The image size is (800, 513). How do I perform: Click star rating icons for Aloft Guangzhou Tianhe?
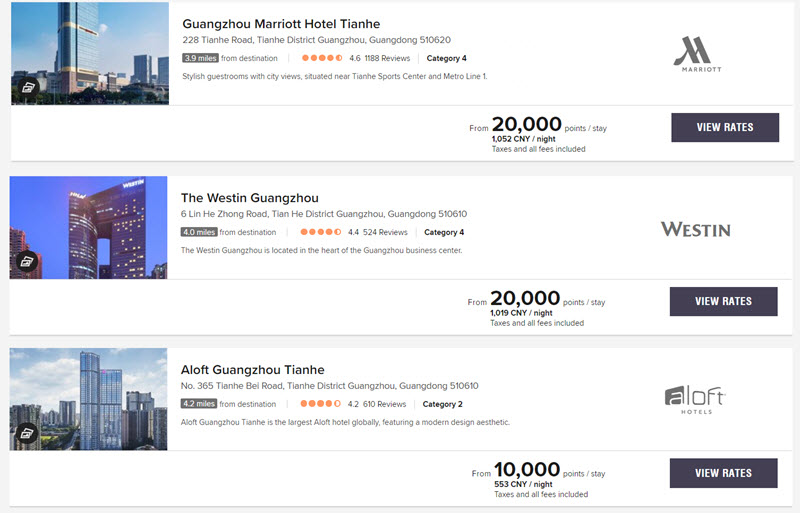point(320,404)
